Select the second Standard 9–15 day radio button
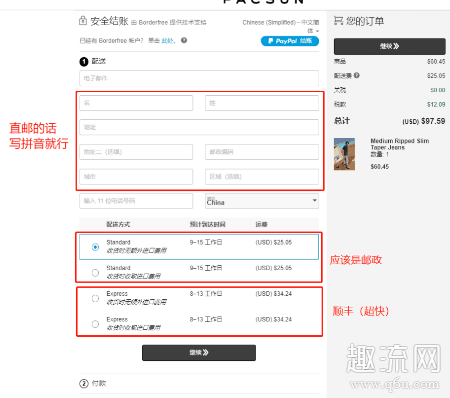The height and width of the screenshot is (398, 450). [95, 273]
